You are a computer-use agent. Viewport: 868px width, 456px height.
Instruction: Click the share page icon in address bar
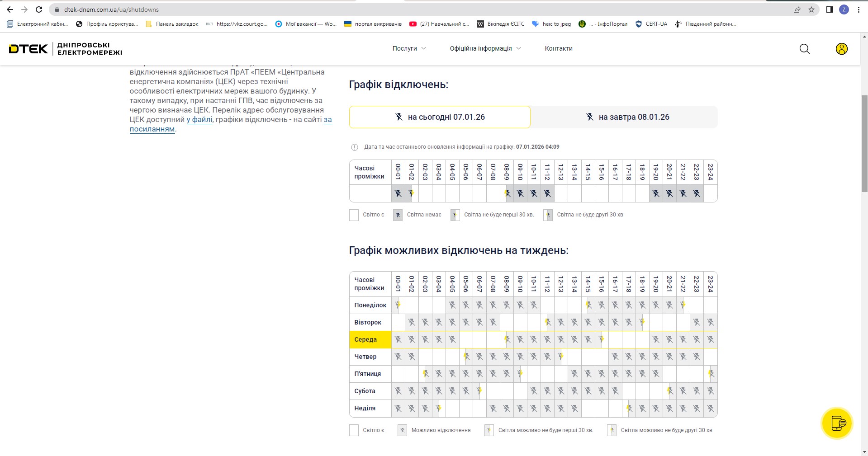point(797,9)
